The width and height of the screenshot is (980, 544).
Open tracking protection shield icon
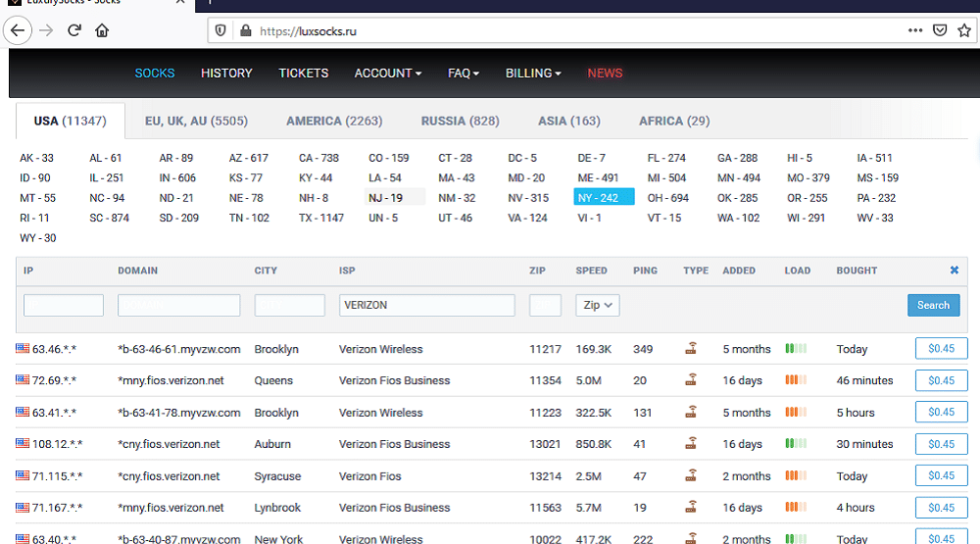pyautogui.click(x=220, y=30)
